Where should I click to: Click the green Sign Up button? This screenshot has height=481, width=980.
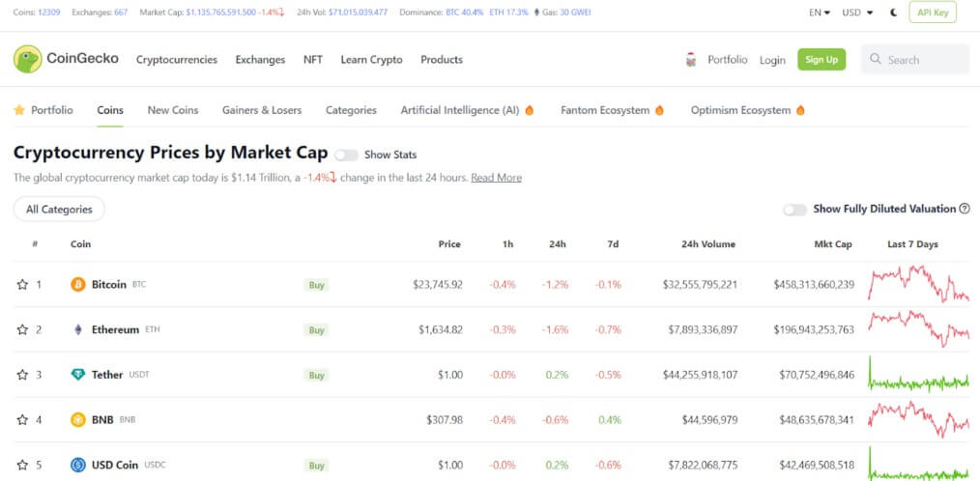[x=821, y=59]
